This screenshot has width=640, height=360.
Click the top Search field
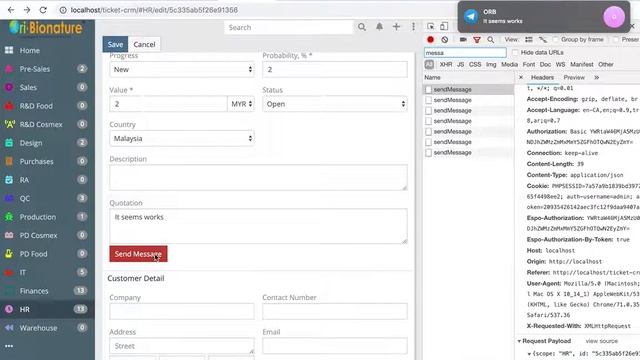289,27
